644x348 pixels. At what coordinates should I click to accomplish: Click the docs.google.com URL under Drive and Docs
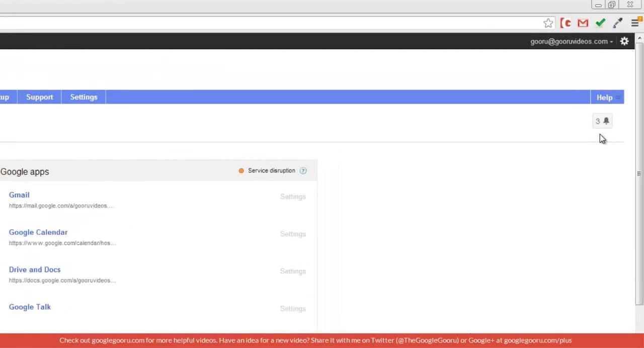click(x=62, y=280)
